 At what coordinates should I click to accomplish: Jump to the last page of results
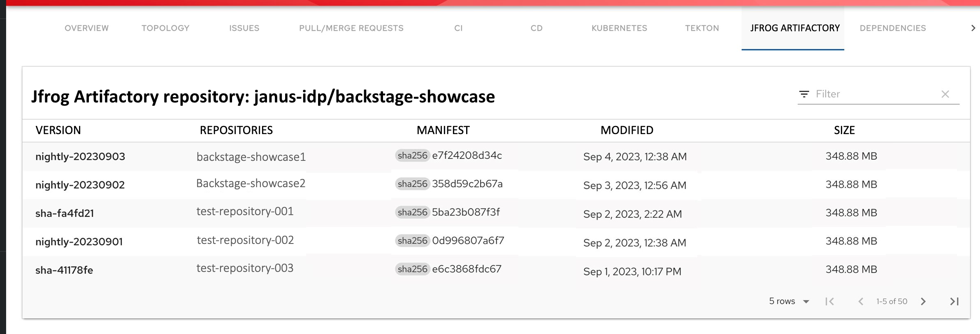954,302
